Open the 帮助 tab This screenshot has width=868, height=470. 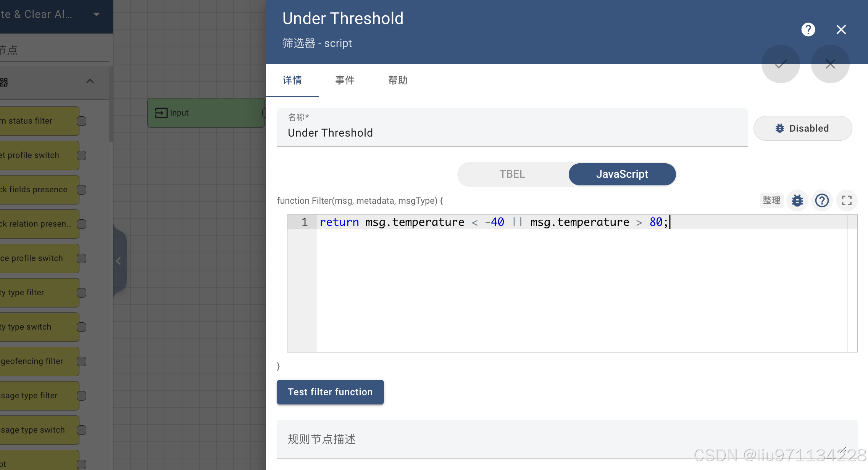[398, 80]
